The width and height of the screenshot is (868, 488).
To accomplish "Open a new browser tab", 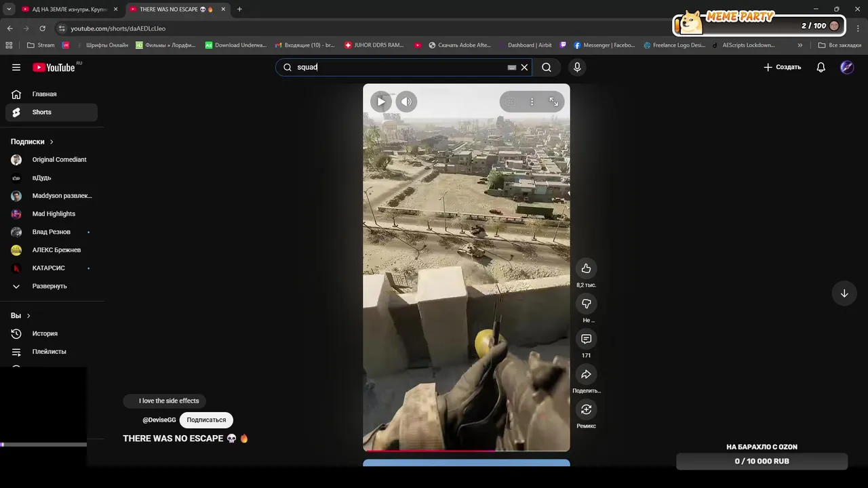I will (239, 9).
